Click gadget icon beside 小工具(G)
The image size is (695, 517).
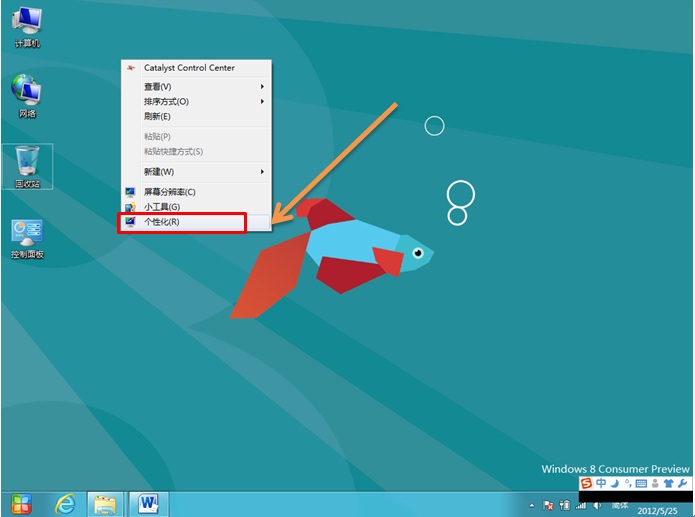click(x=130, y=207)
